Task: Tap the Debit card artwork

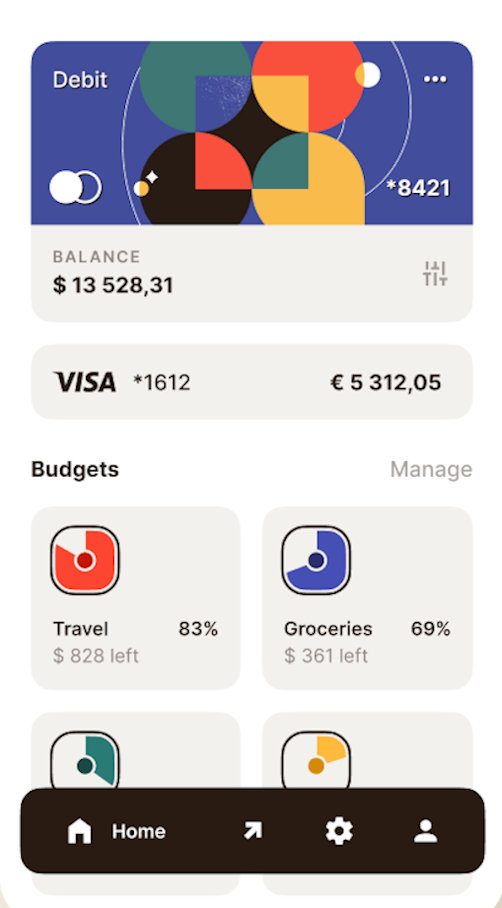Action: point(252,133)
